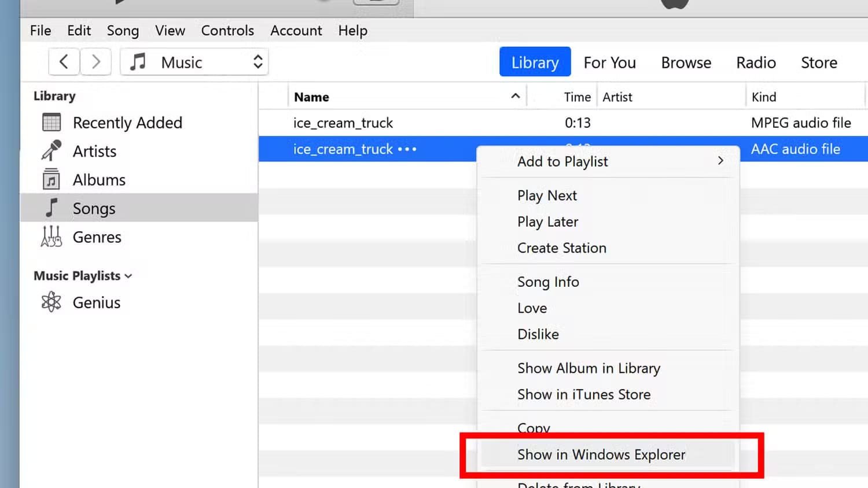Go forward with the right arrow button
The height and width of the screenshot is (488, 868).
[95, 62]
